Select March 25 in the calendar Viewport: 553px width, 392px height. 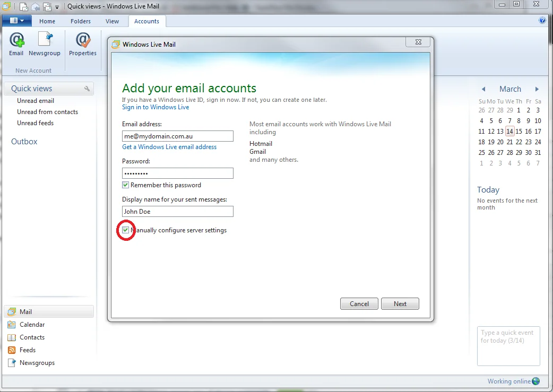[x=481, y=153]
